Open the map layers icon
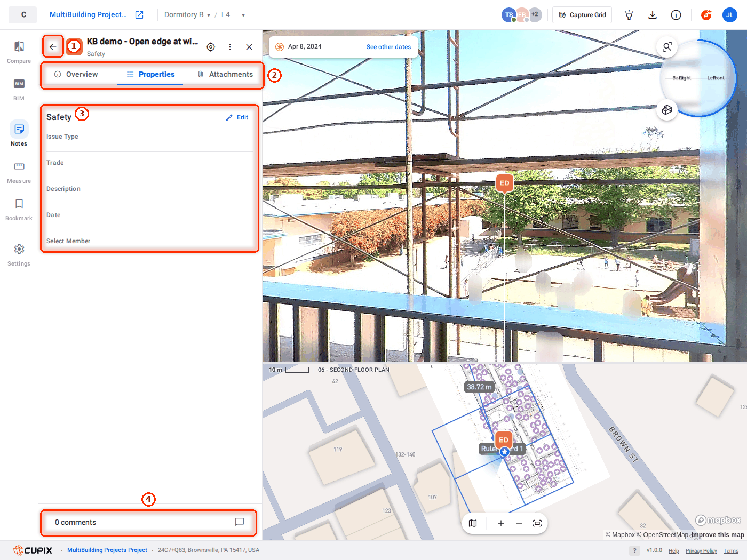Viewport: 747px width, 560px height. (473, 523)
